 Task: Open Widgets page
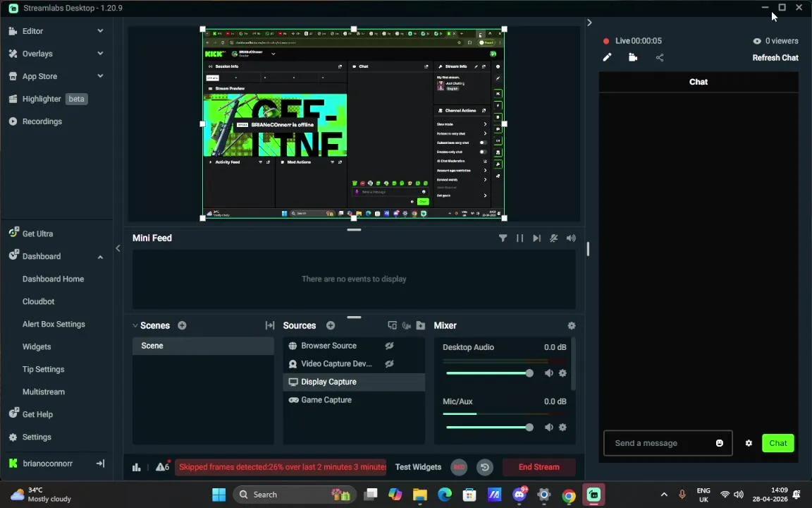[36, 347]
